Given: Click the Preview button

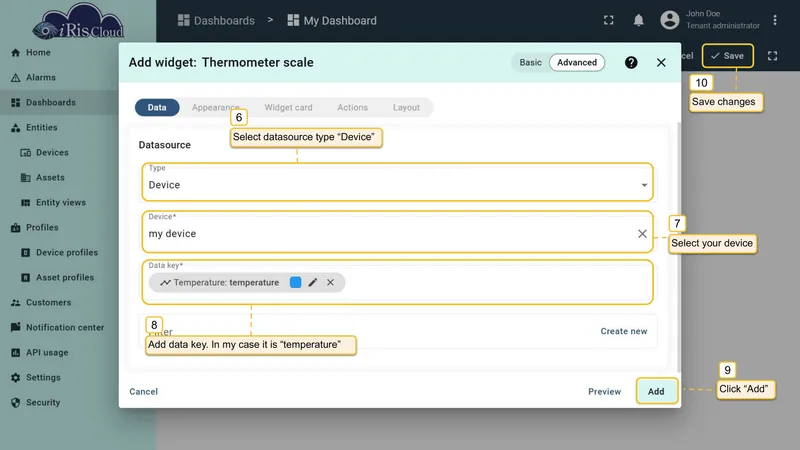Looking at the screenshot, I should [x=605, y=391].
